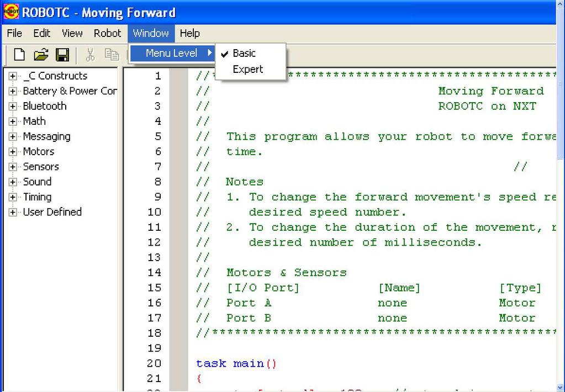The height and width of the screenshot is (392, 565).
Task: Select the Sensors tree label
Action: click(41, 167)
